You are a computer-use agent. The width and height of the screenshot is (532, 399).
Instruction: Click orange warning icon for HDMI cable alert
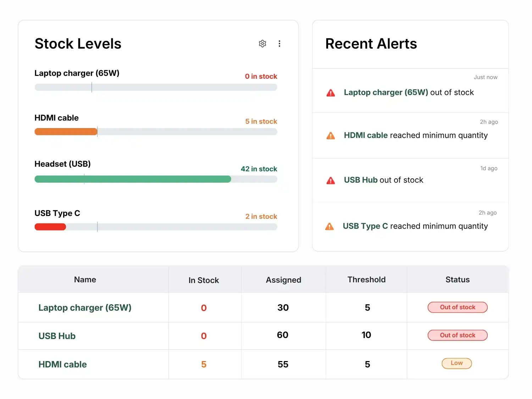click(331, 135)
